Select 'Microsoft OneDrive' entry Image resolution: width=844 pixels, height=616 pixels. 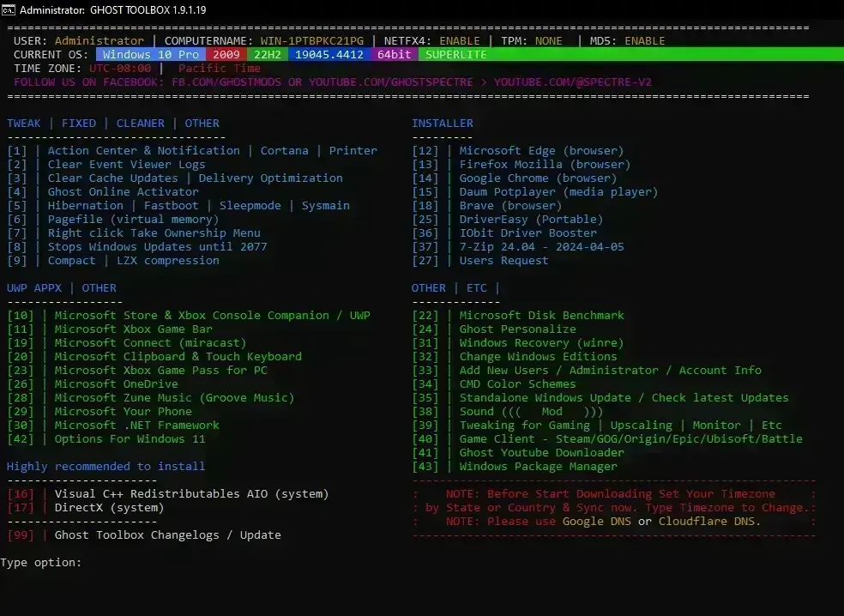pos(93,383)
